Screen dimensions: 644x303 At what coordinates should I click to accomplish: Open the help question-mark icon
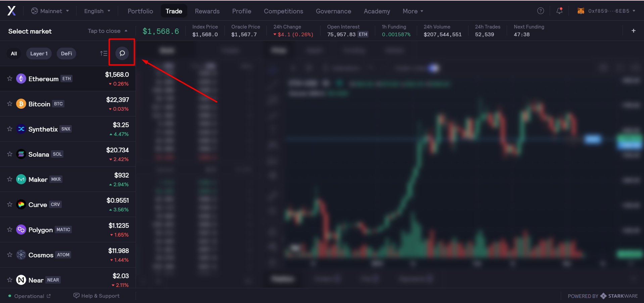pyautogui.click(x=540, y=11)
